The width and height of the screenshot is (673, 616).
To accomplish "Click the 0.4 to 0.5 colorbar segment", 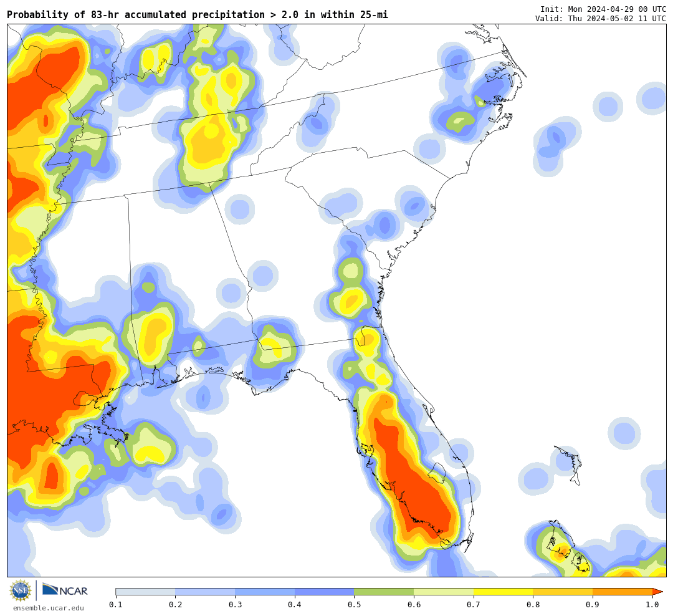I will click(x=325, y=592).
